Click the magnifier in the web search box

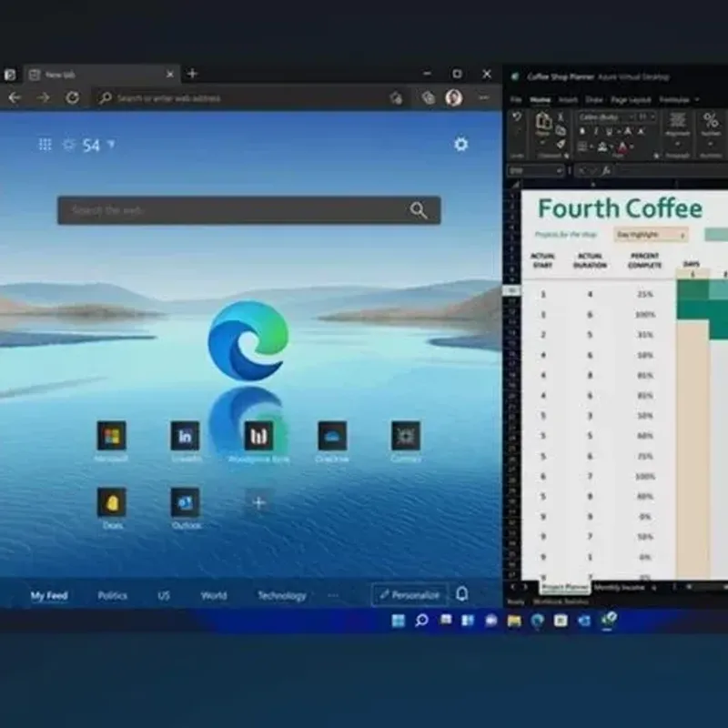coord(419,210)
